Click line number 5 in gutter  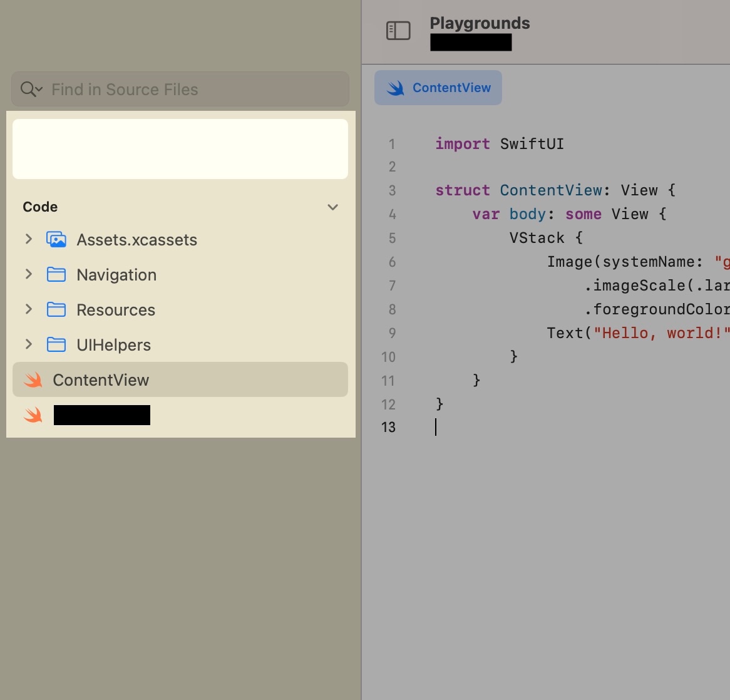point(392,239)
